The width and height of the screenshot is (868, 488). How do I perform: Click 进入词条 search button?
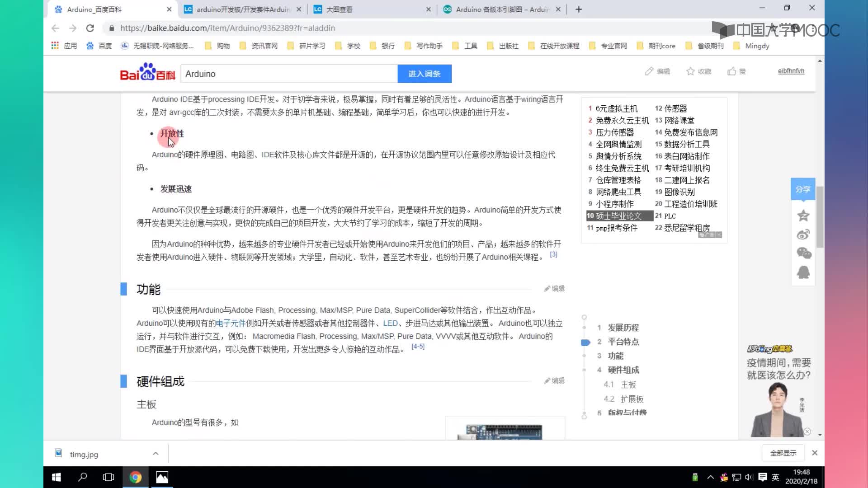[x=425, y=74]
